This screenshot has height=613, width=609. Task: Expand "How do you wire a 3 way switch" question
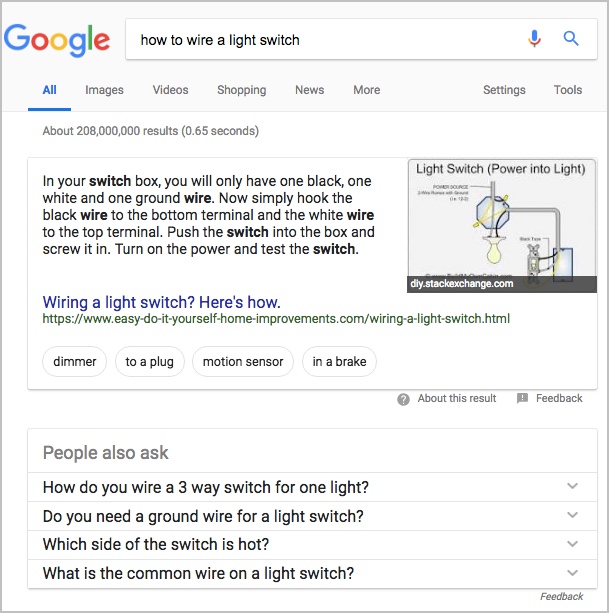(312, 487)
